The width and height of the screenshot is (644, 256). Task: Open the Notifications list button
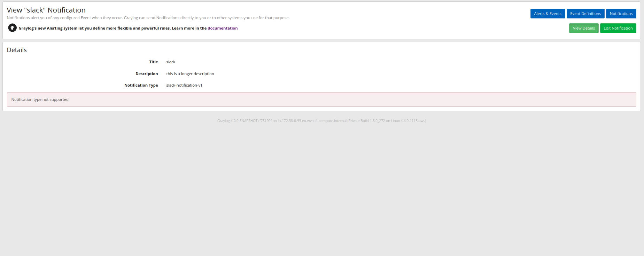pos(621,14)
